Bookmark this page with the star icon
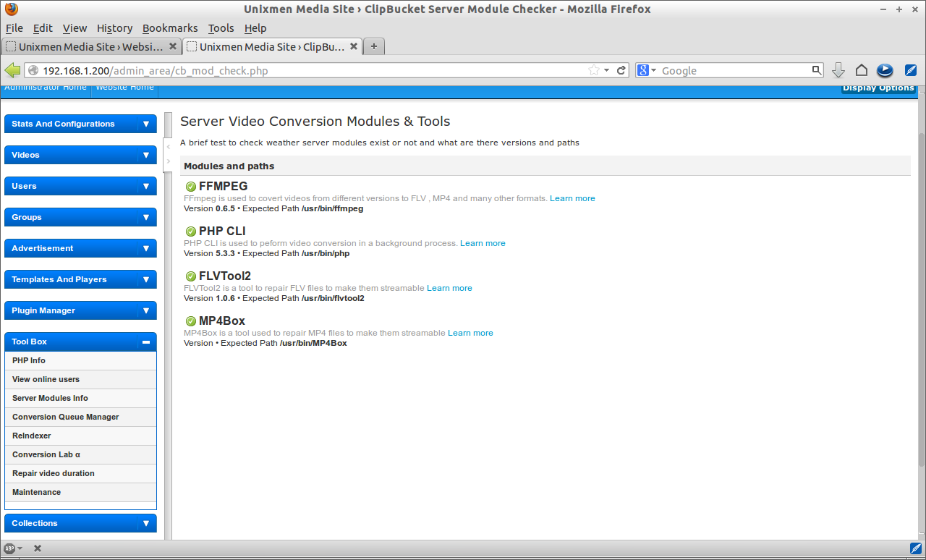The image size is (926, 560). click(594, 70)
